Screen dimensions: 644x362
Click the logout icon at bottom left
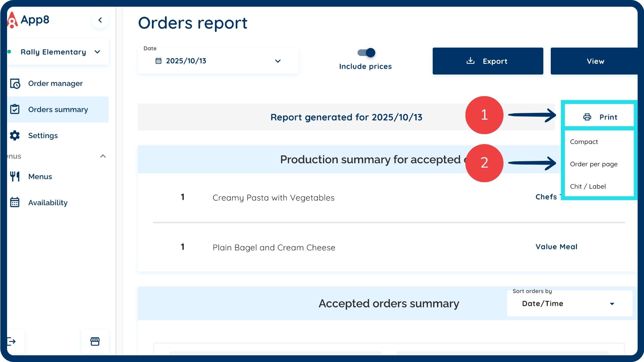point(12,342)
